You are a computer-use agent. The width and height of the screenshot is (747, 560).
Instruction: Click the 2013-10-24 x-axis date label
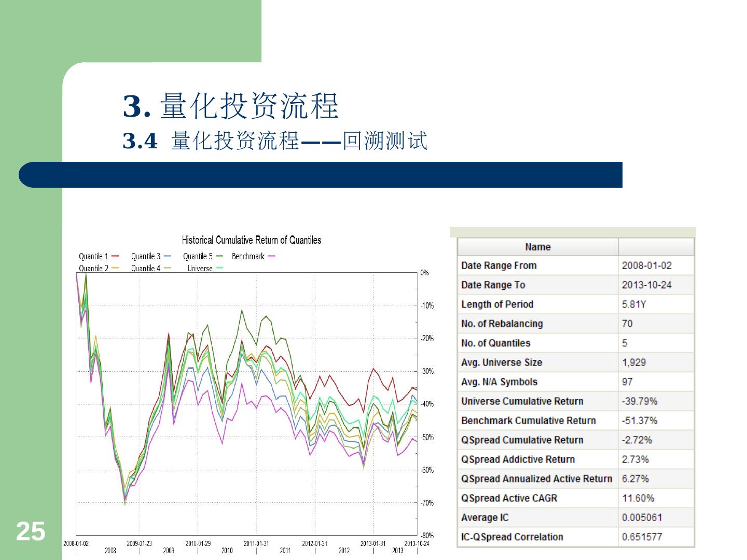click(x=417, y=543)
